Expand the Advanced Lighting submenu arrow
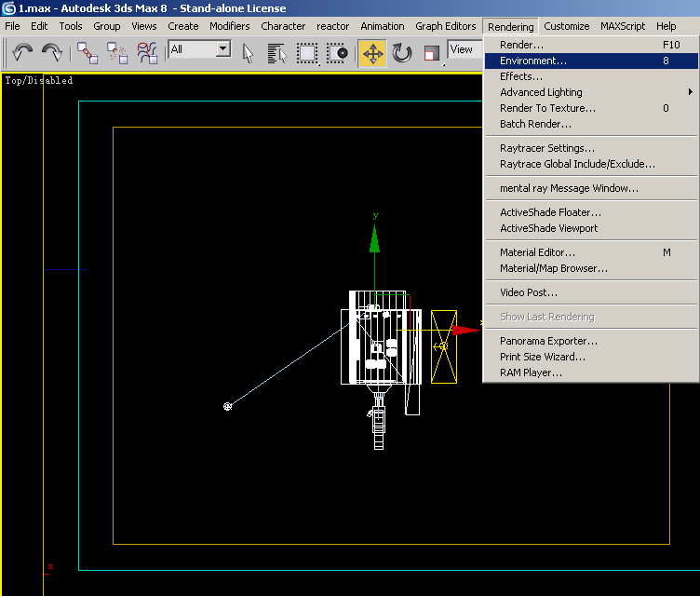The height and width of the screenshot is (596, 700). click(x=690, y=92)
